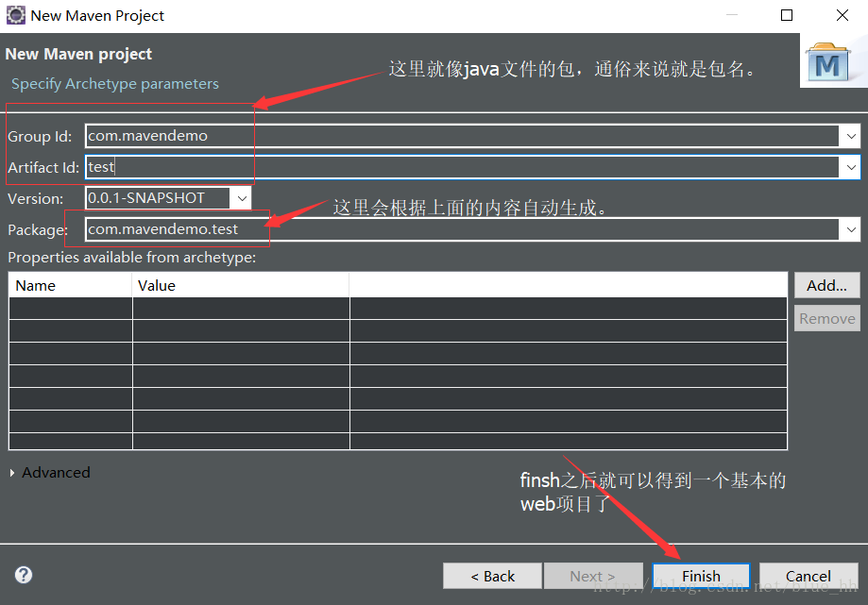This screenshot has width=868, height=605.
Task: Close the New Maven Project dialog
Action: pos(842,15)
